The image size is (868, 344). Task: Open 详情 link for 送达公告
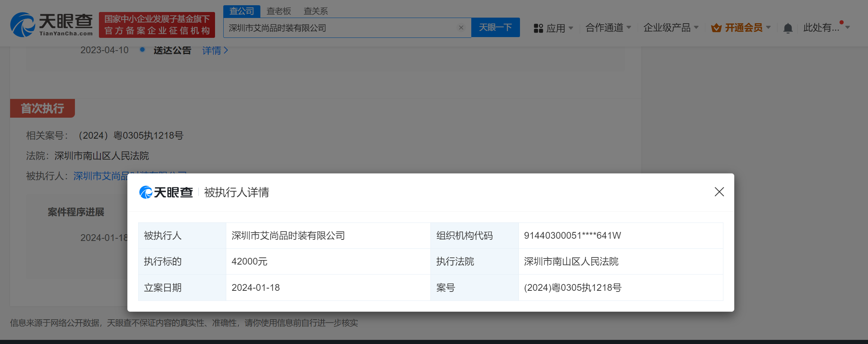pos(215,51)
